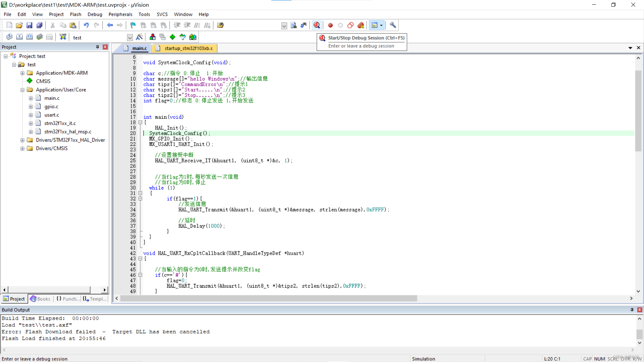Select the CMSIS component item
The height and width of the screenshot is (362, 644).
click(x=43, y=81)
